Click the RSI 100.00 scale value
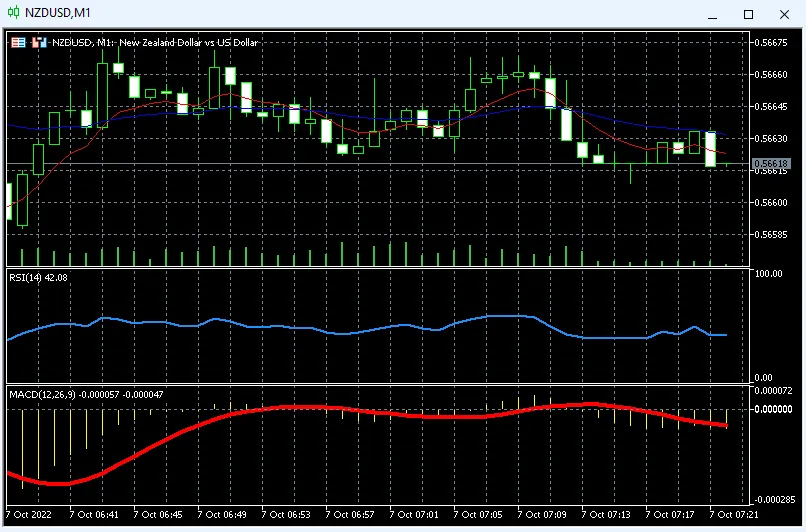Viewport: 806px width, 532px height. 768,274
